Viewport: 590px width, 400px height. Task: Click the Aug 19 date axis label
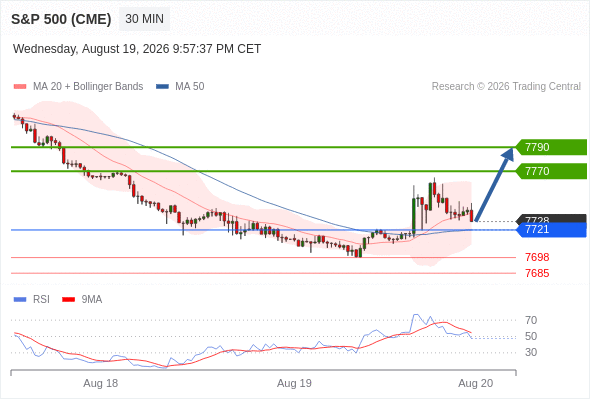click(294, 383)
